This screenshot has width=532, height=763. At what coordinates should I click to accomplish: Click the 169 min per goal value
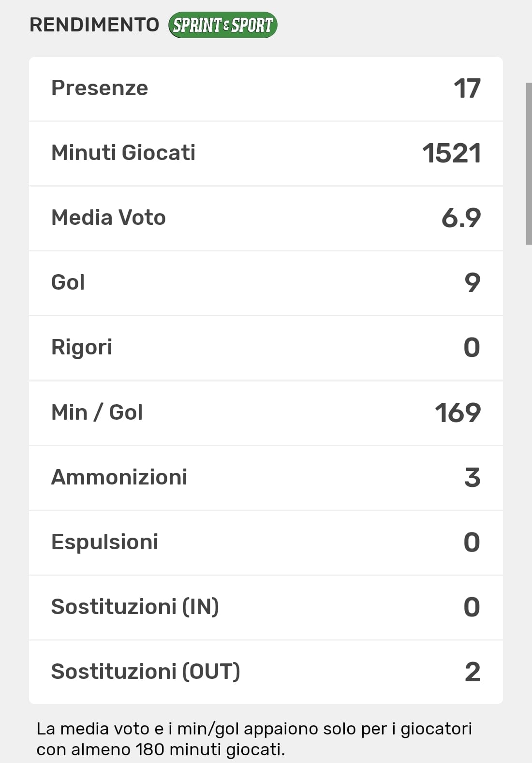pos(458,413)
